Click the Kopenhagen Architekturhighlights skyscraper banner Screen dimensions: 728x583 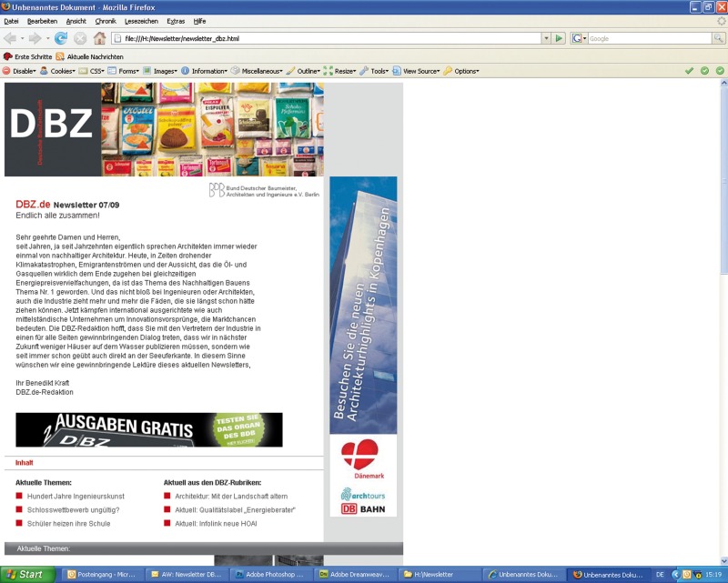tap(363, 305)
